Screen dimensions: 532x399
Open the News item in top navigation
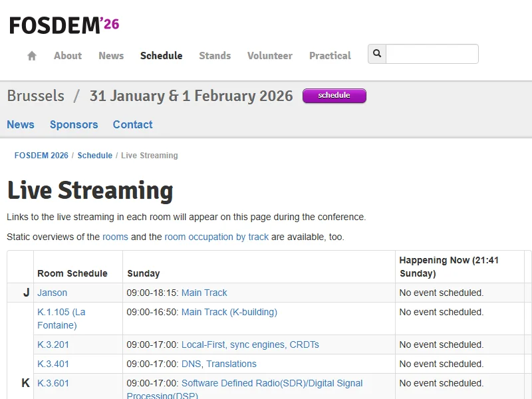[x=111, y=56]
